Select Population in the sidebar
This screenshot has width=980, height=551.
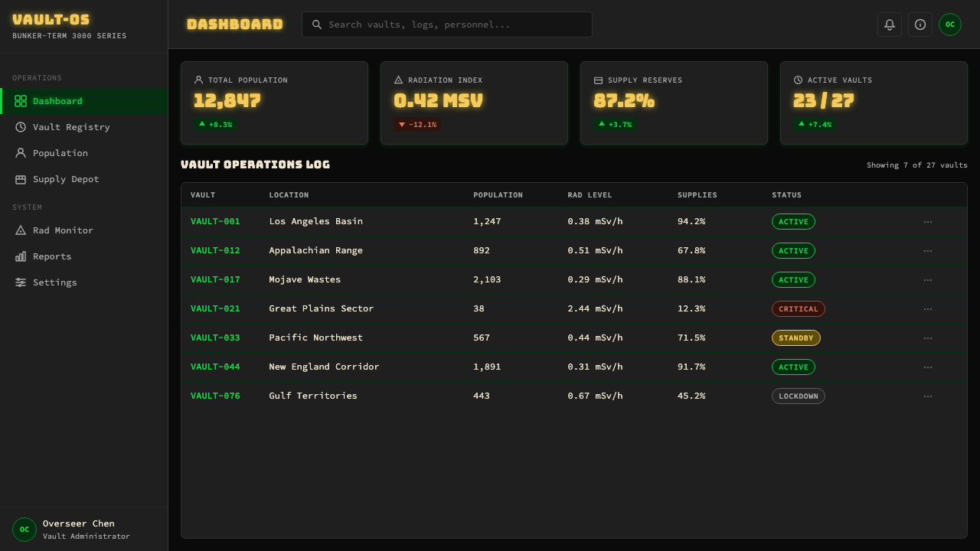pyautogui.click(x=84, y=153)
